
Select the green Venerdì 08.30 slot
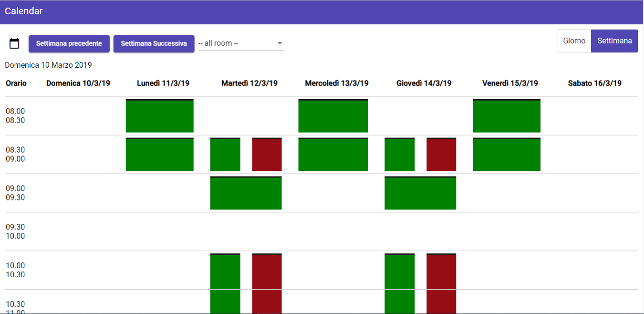pyautogui.click(x=506, y=154)
